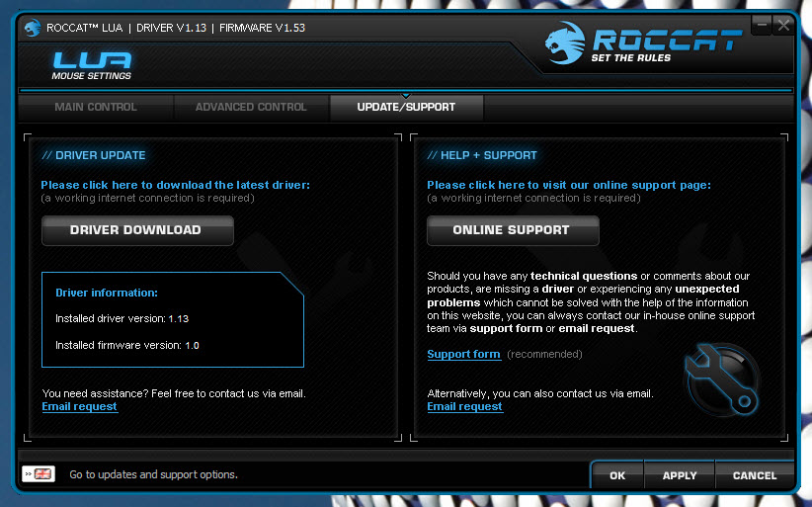This screenshot has height=507, width=812.
Task: Click the Driver Download button
Action: [137, 230]
